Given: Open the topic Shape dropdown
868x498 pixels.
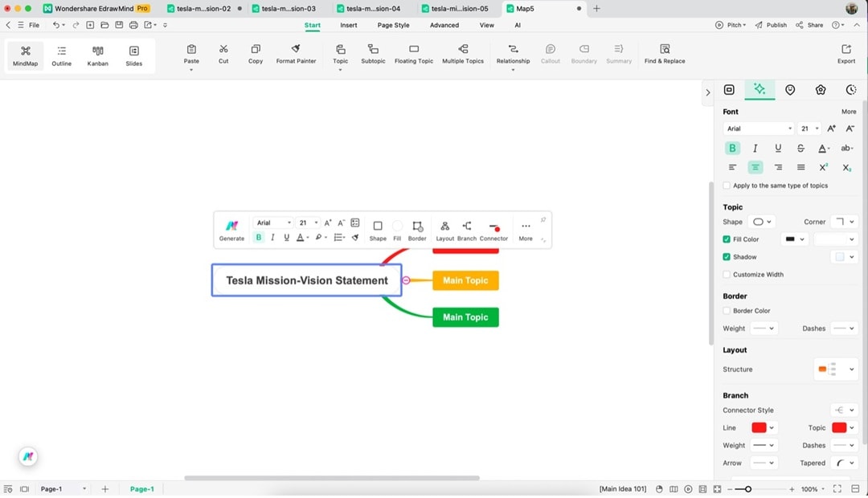Looking at the screenshot, I should point(762,222).
